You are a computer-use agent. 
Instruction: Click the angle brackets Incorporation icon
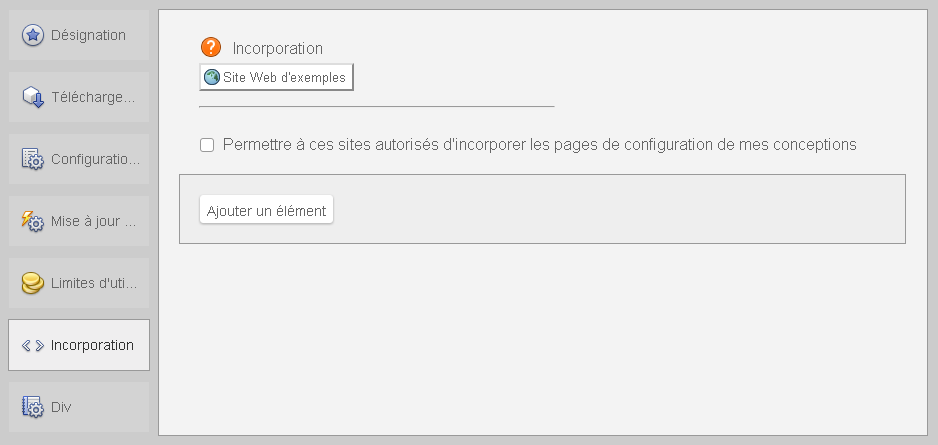tap(33, 345)
